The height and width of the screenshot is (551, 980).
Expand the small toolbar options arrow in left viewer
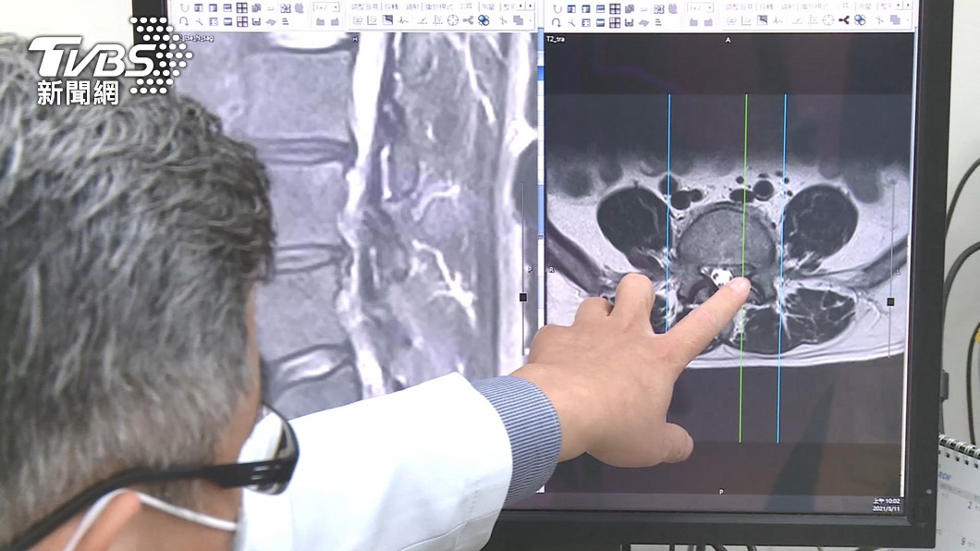point(530,20)
